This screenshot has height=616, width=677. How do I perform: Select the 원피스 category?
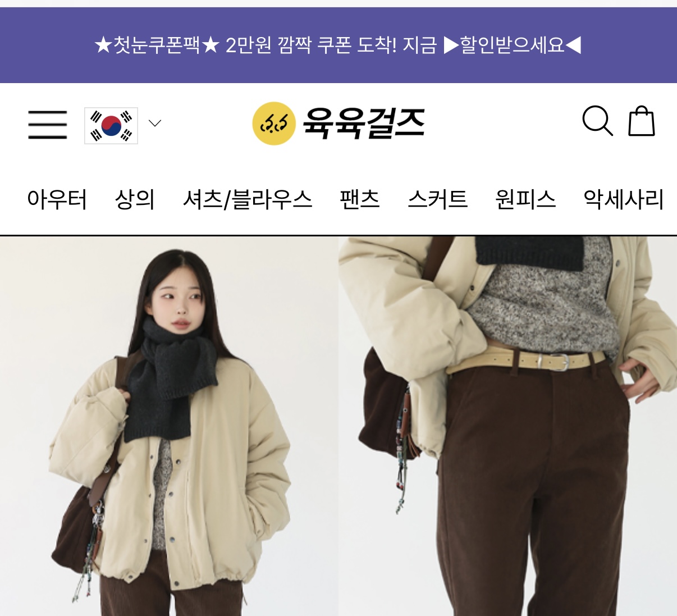pyautogui.click(x=525, y=199)
